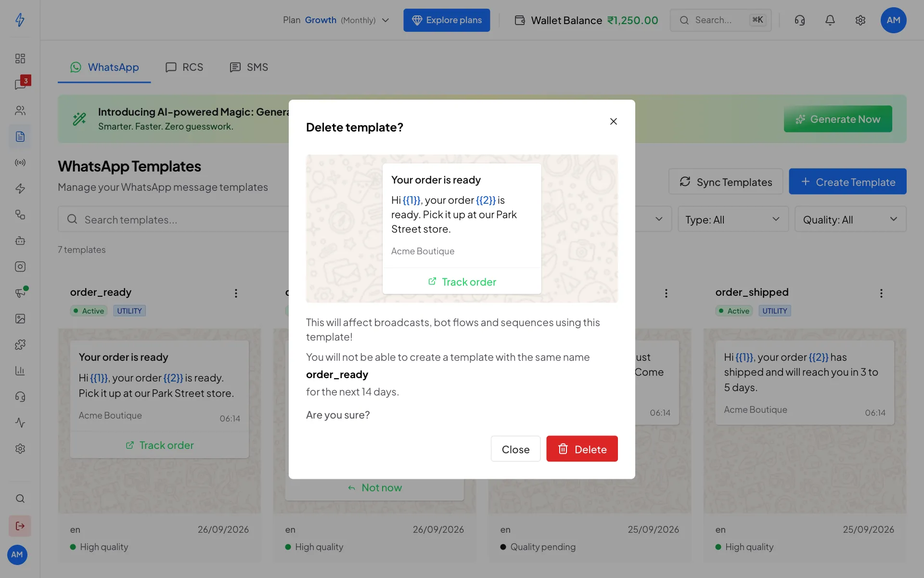This screenshot has height=578, width=924.
Task: Open the support headset icon in top bar
Action: point(800,20)
